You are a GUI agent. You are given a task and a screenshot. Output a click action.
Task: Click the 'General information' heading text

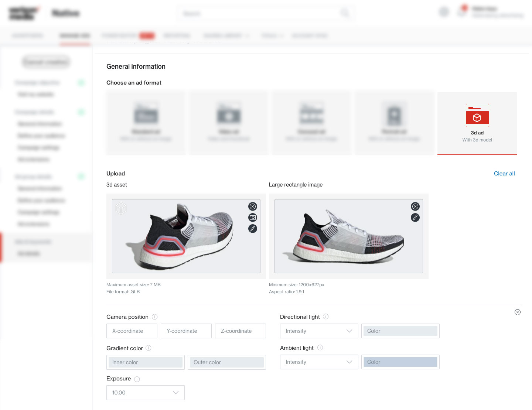point(136,66)
